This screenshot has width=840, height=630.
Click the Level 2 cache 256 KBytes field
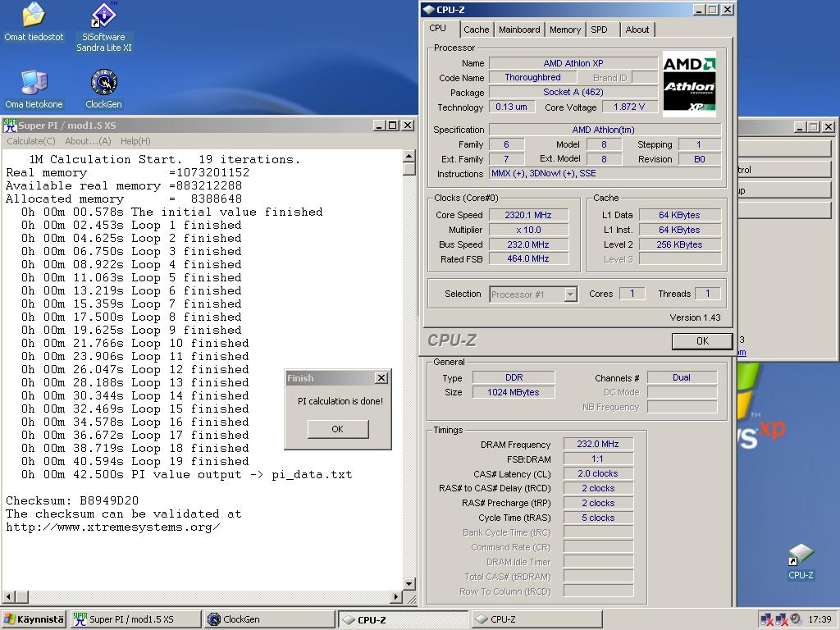click(x=679, y=244)
